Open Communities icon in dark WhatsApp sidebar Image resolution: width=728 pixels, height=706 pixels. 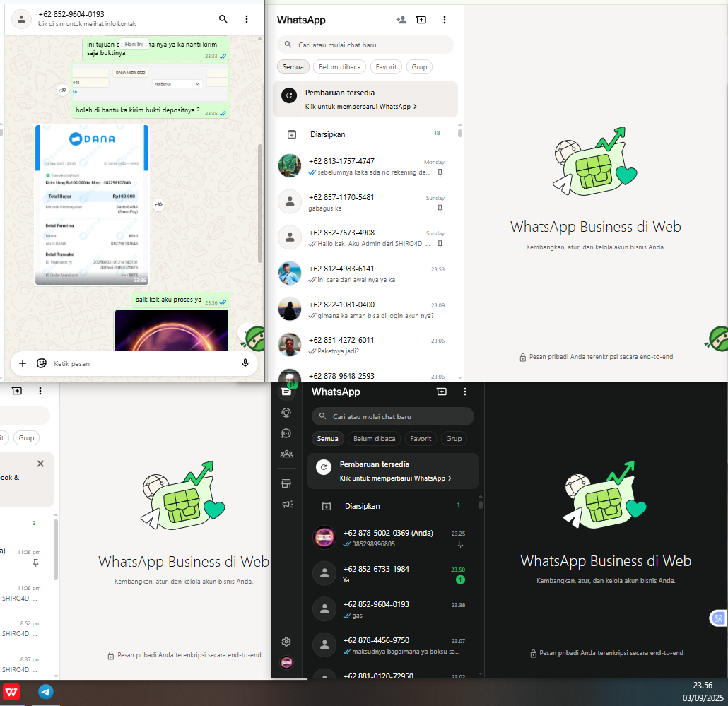[x=286, y=454]
